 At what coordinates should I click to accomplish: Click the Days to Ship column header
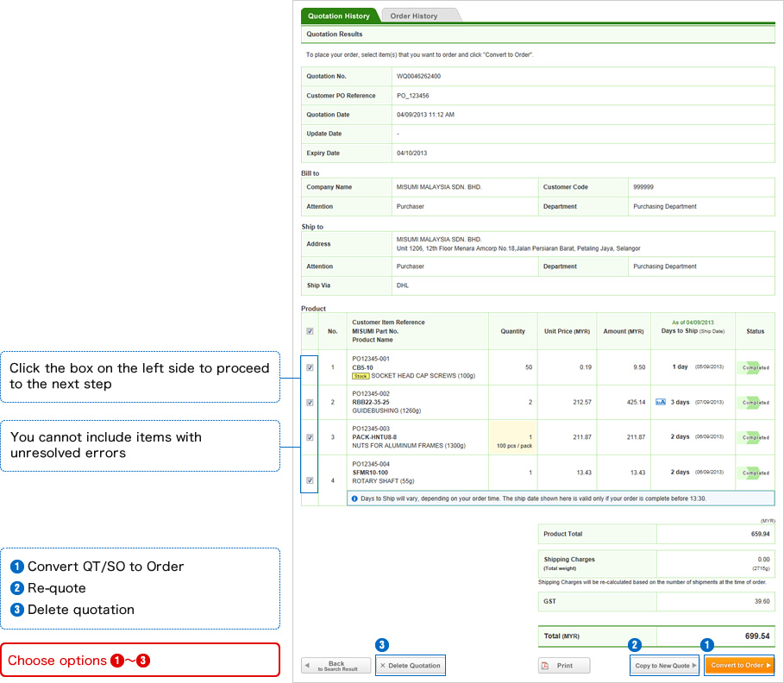pos(693,331)
